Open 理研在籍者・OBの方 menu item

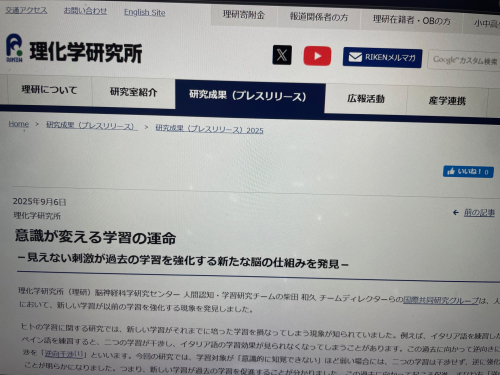(411, 20)
